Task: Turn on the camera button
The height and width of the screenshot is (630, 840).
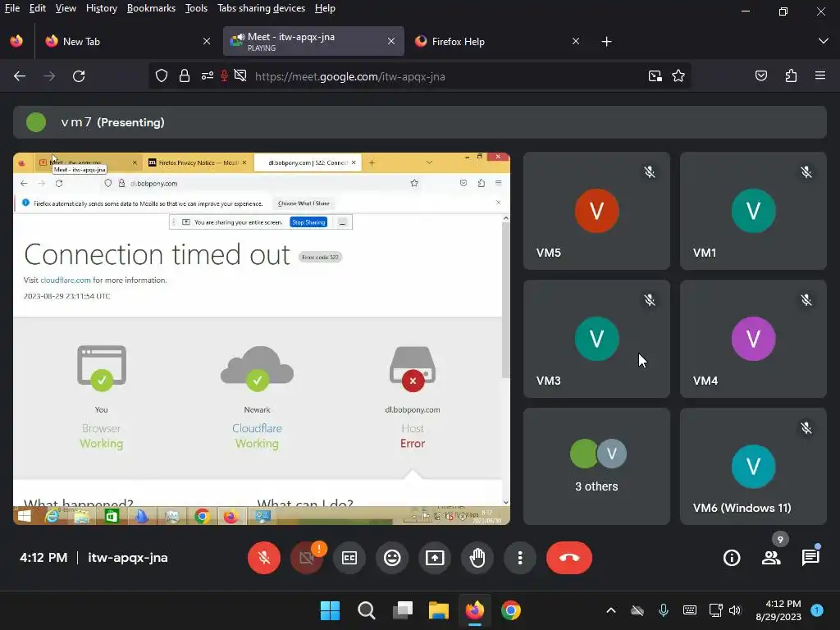Action: [307, 558]
